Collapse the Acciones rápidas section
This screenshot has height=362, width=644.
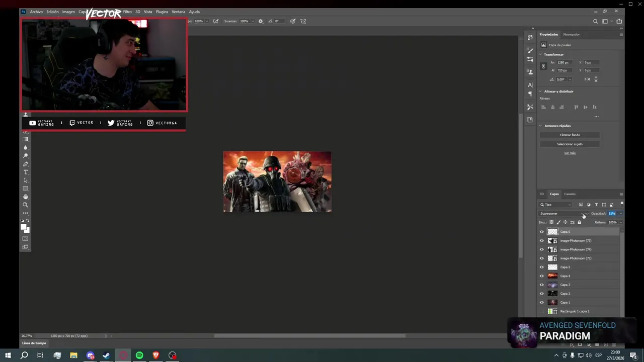tap(540, 126)
